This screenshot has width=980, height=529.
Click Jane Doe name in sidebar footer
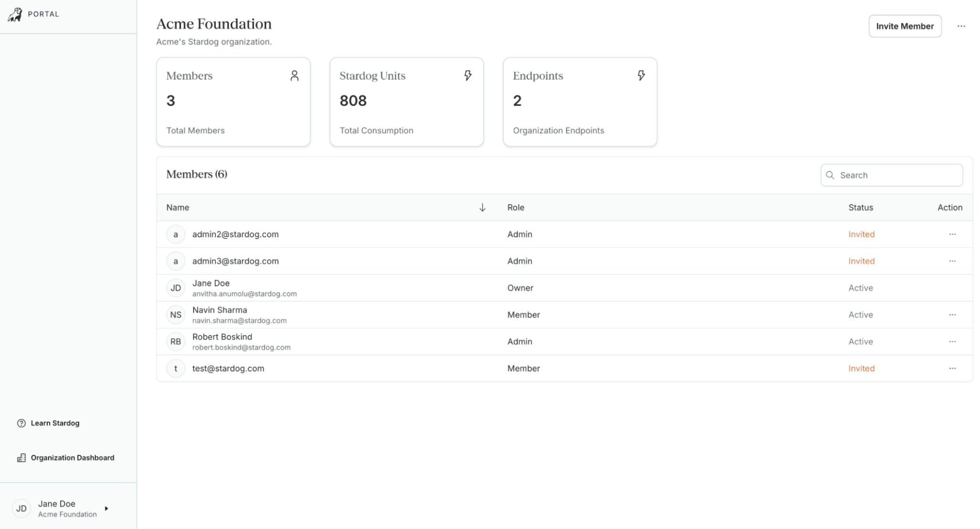(57, 504)
